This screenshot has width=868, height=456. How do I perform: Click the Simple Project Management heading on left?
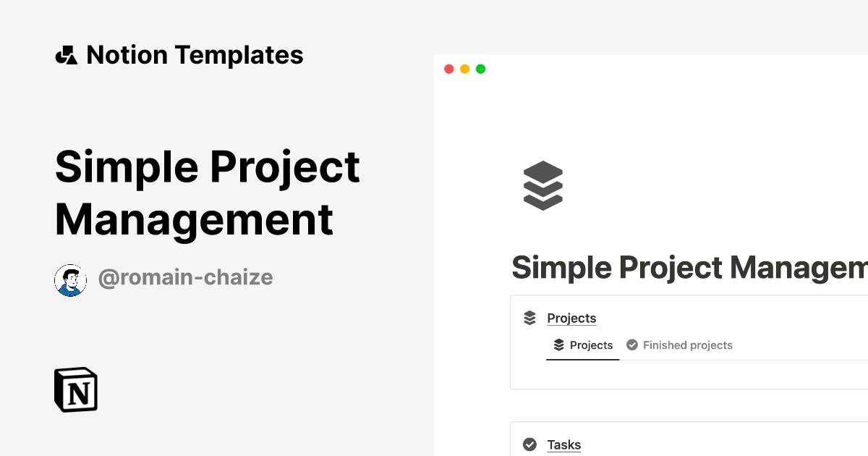[x=208, y=193]
